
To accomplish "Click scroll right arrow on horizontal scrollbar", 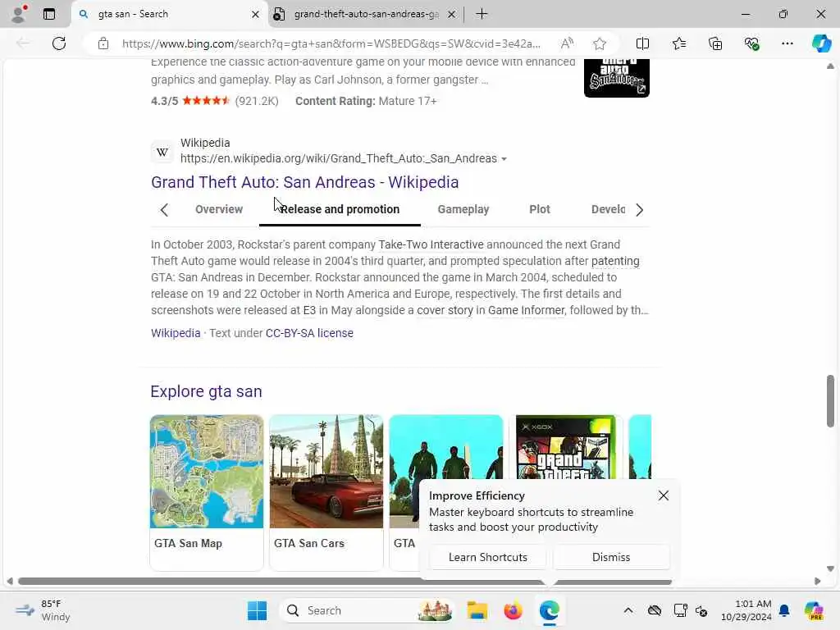I will [x=817, y=582].
